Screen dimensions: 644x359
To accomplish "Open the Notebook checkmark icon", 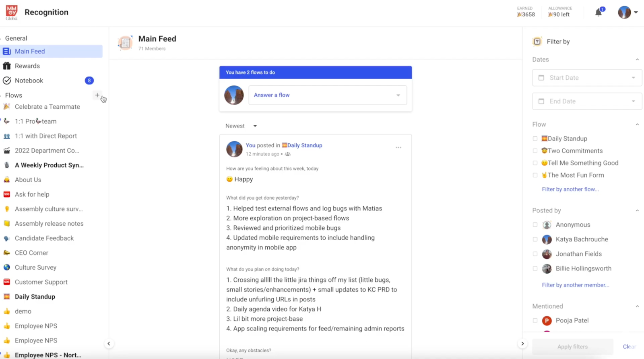I will [x=6, y=80].
